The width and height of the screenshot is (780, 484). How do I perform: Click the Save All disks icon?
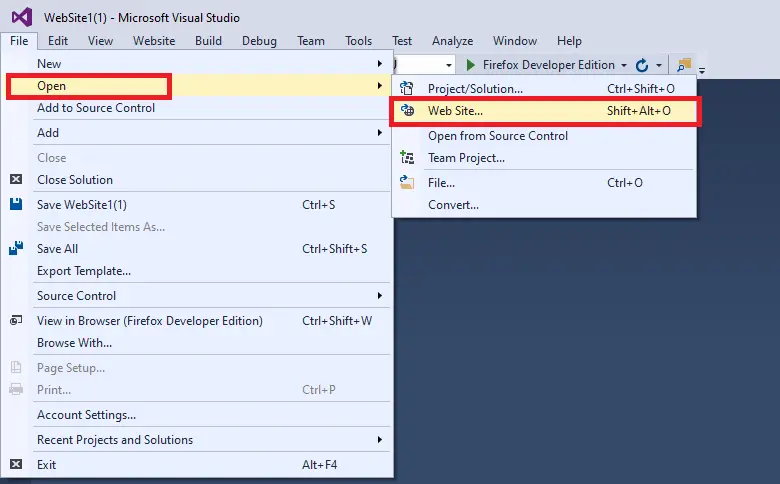[16, 248]
